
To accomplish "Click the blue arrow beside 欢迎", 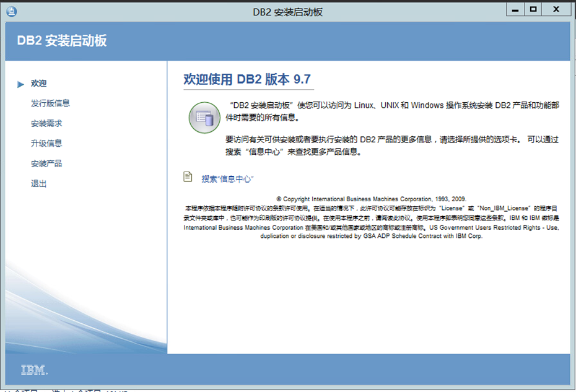I will click(20, 84).
